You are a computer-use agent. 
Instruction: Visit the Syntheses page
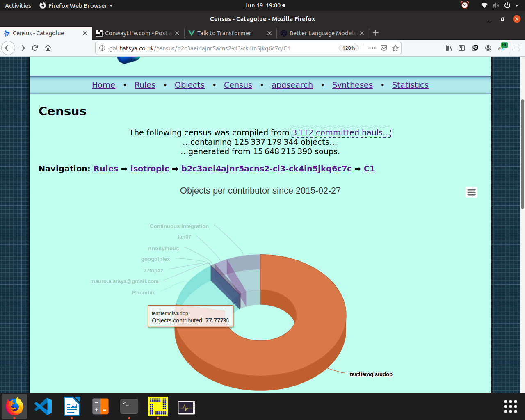(x=352, y=85)
